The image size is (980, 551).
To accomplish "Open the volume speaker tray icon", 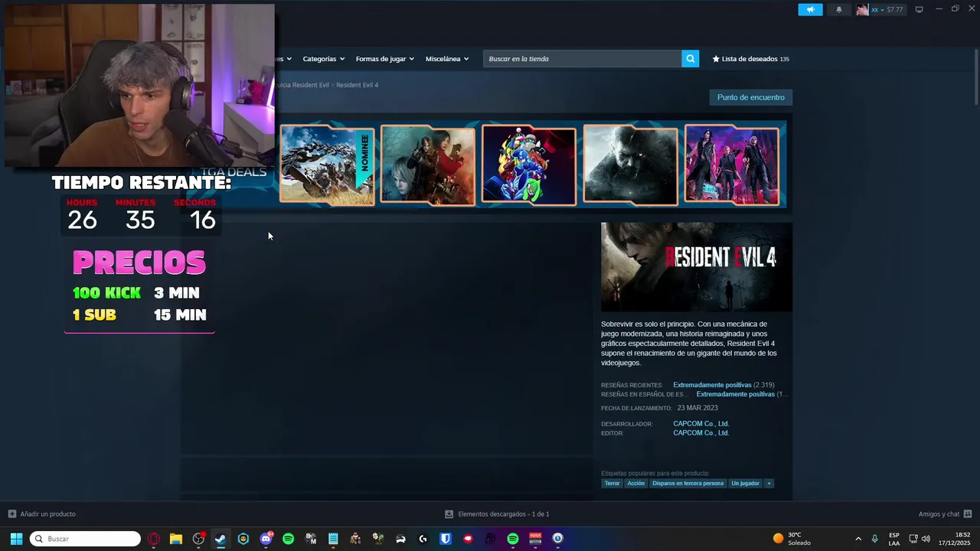I will tap(926, 539).
